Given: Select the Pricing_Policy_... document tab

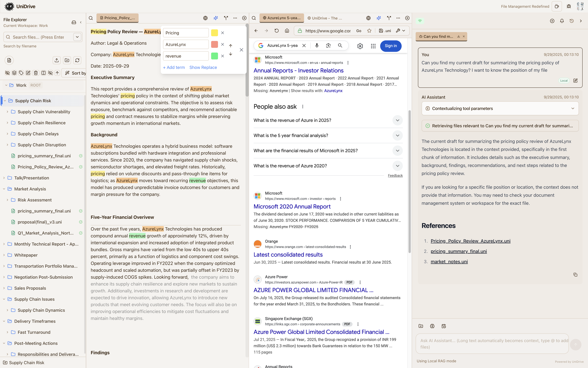Looking at the screenshot, I should [118, 18].
